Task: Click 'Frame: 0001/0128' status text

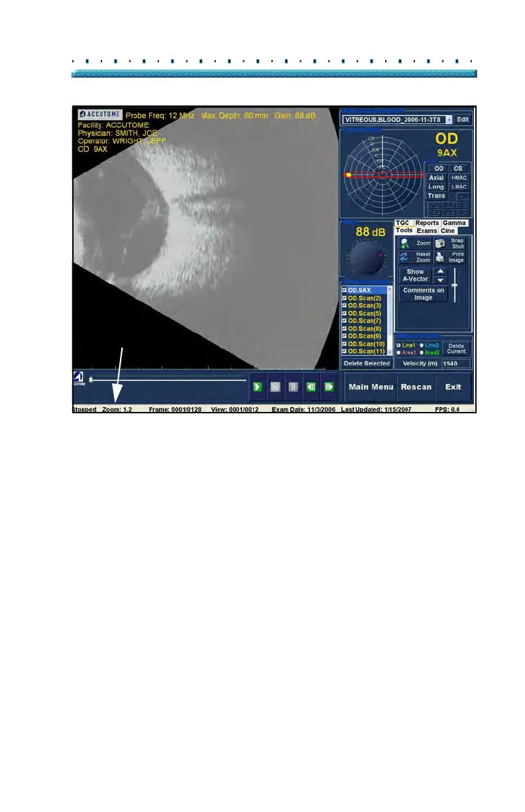Action: [x=174, y=410]
